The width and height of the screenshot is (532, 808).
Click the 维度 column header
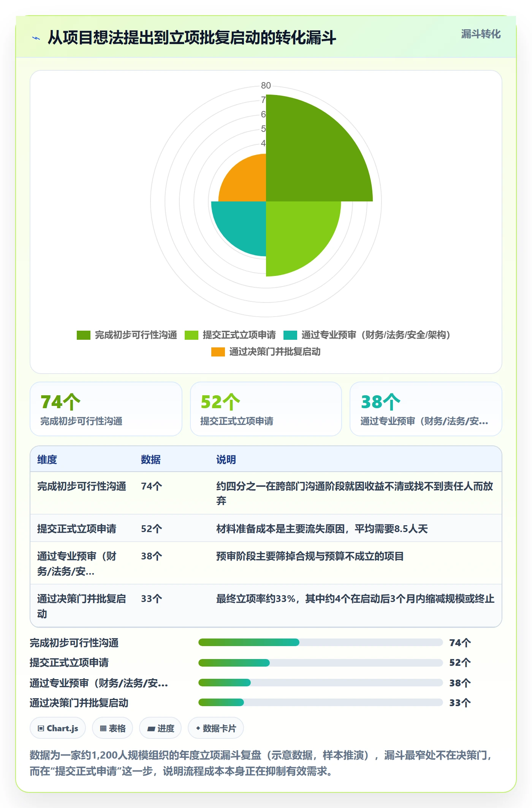coord(47,459)
